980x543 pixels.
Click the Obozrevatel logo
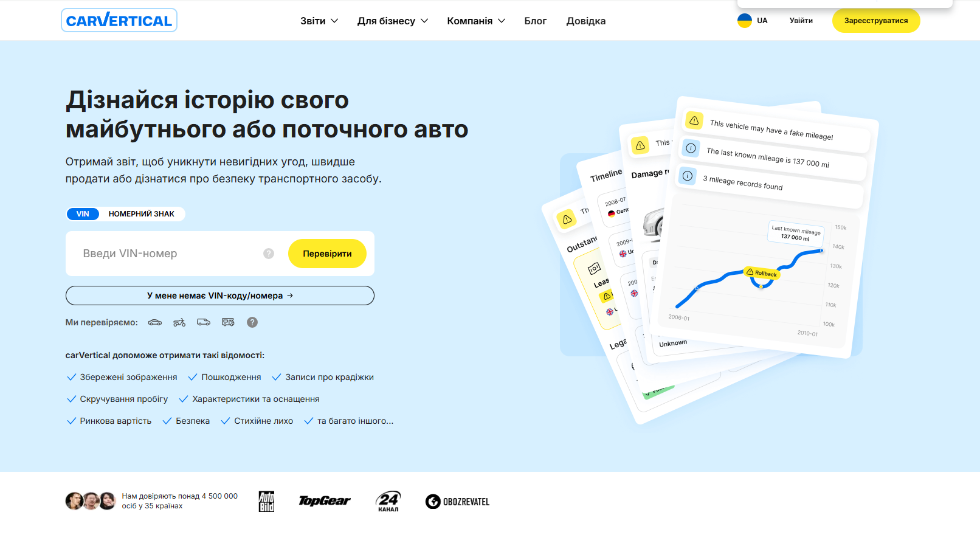[457, 502]
